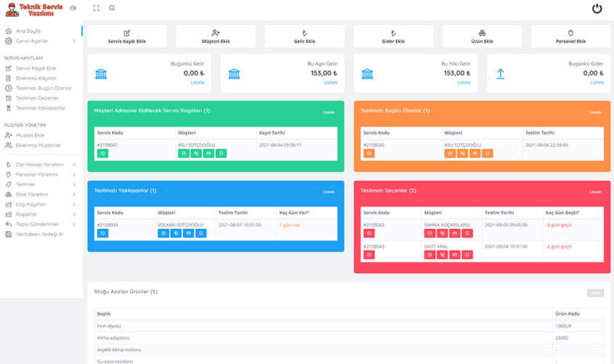The image size is (614, 364).
Task: Click green mobile icon for ASLI SÜTÇÜOĞLU
Action: [x=221, y=153]
